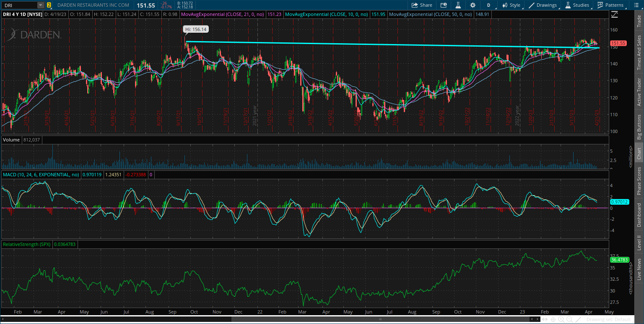Click the red 151.55 last price marker
Screen dimensions: 644x324
(618, 43)
